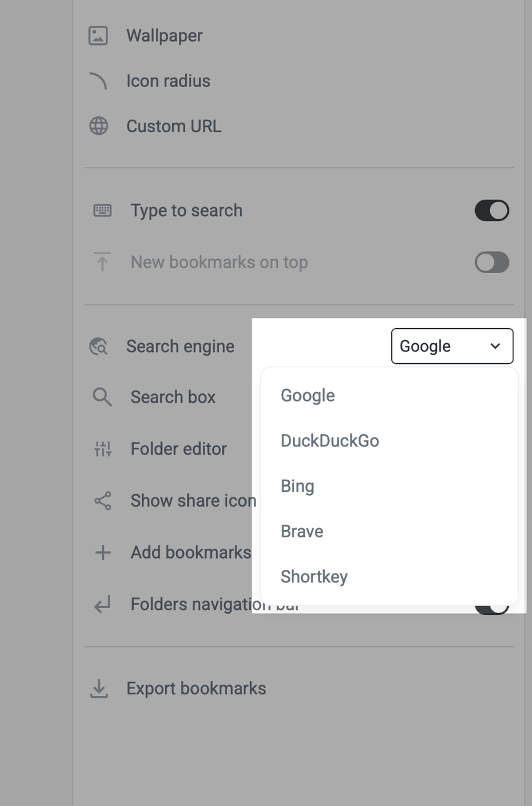
Task: Click the Folder editor sliders icon
Action: click(x=103, y=448)
